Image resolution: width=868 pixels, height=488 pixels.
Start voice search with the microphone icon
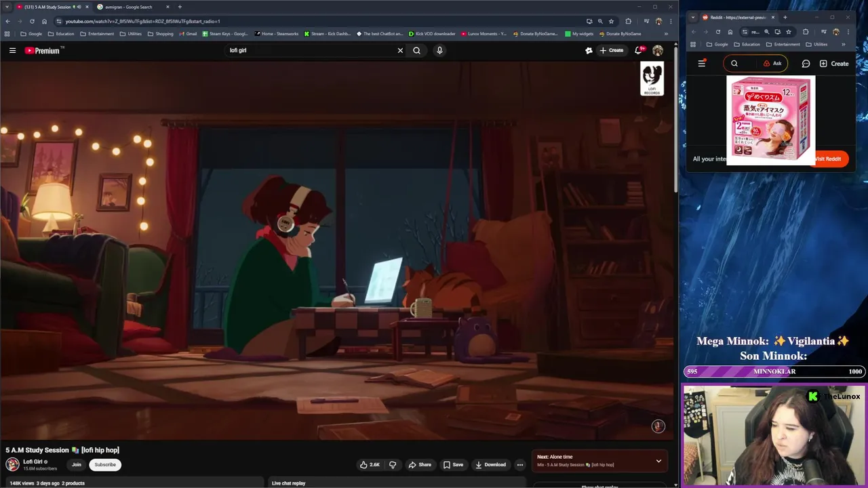point(439,50)
